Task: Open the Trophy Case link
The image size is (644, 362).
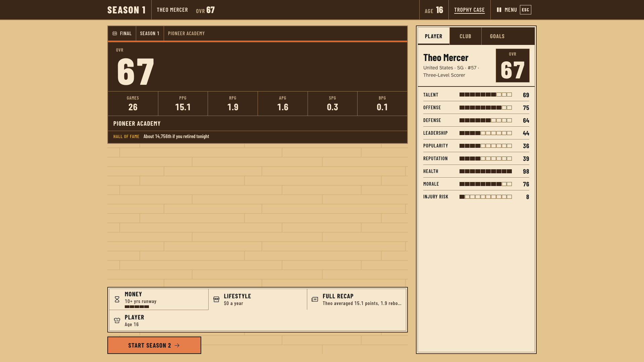Action: [x=470, y=10]
